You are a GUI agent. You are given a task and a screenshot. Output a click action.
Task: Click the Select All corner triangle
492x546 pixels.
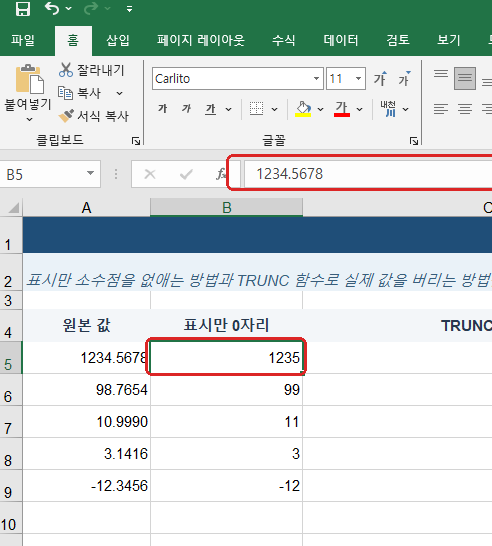(x=13, y=208)
